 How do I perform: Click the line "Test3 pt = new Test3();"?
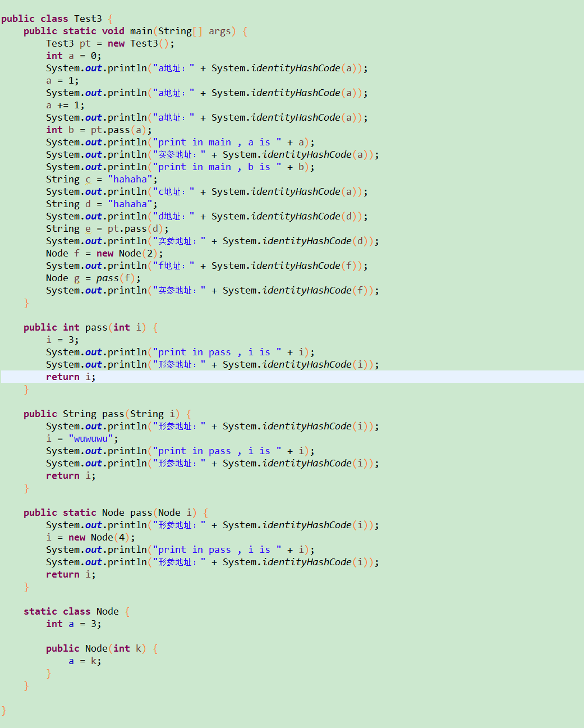[110, 43]
